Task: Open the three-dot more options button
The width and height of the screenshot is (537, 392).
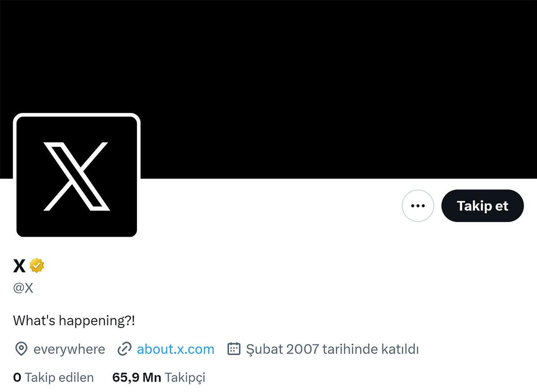Action: point(418,206)
